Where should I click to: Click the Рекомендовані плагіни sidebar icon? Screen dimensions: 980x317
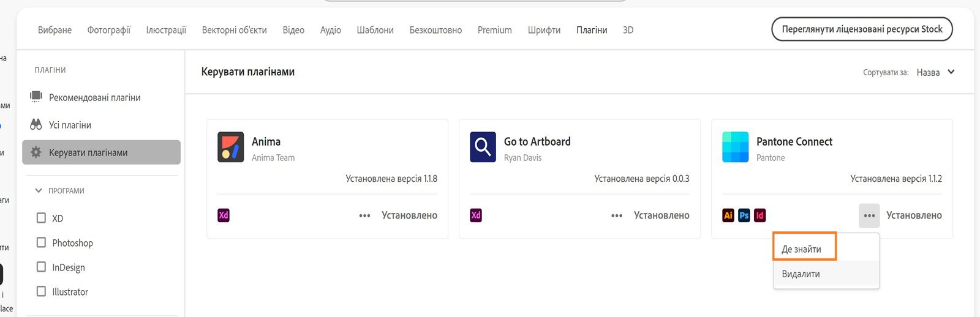(36, 97)
